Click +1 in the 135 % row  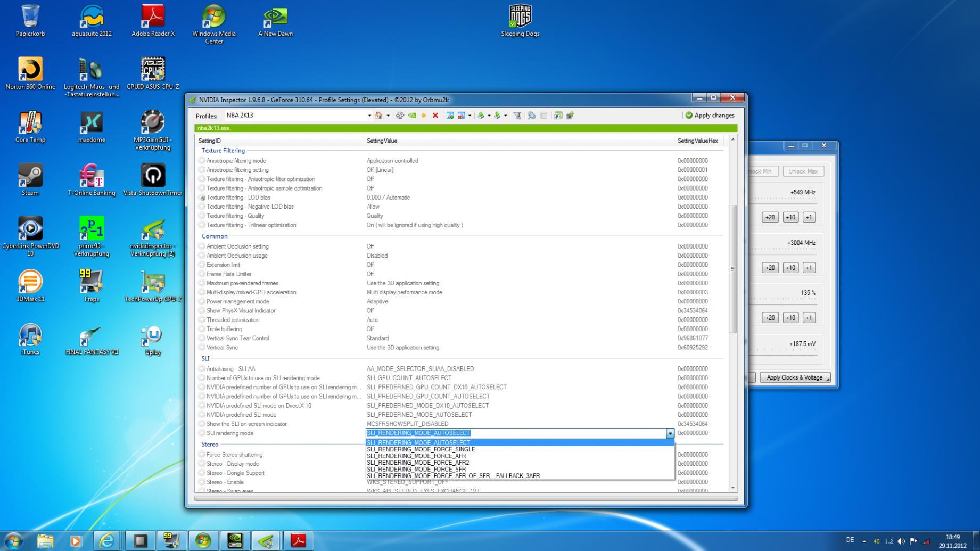coord(809,318)
